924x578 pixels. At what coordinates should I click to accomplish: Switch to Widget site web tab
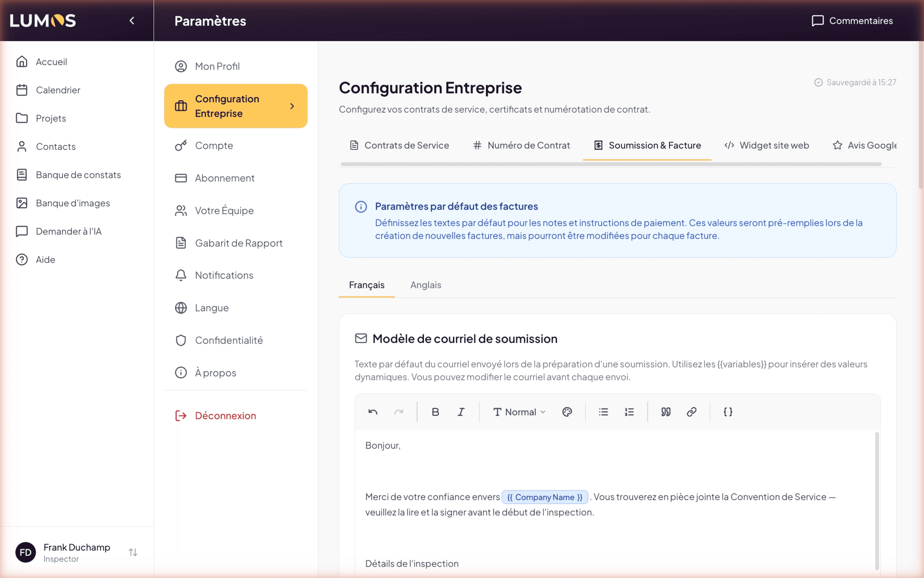tap(767, 145)
